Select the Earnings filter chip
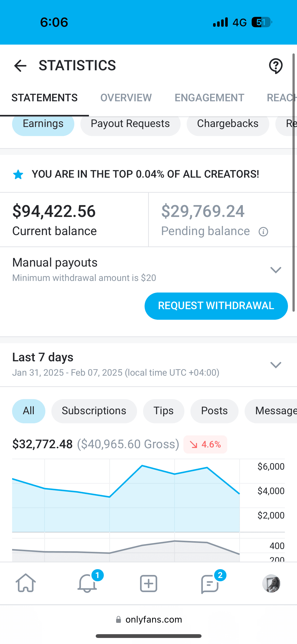Image resolution: width=297 pixels, height=644 pixels. click(x=43, y=124)
